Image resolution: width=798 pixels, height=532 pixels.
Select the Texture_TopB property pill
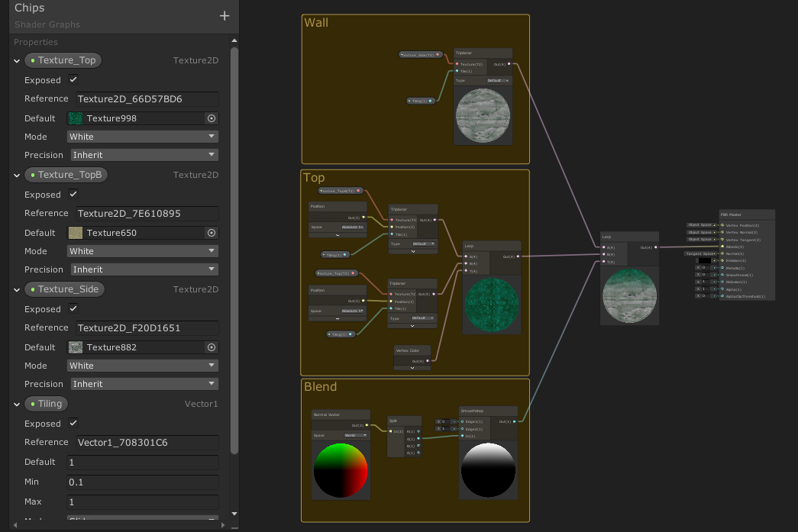pos(66,175)
